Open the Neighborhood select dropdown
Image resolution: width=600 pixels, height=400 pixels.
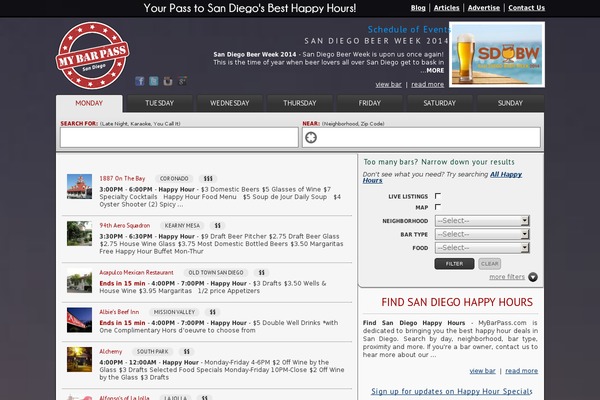[482, 221]
